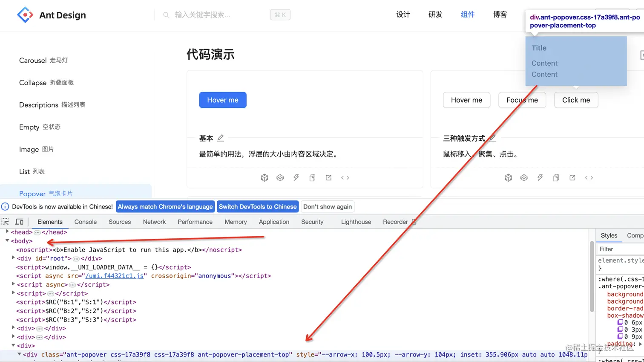
Task: Open the Performance tab
Action: (x=195, y=222)
